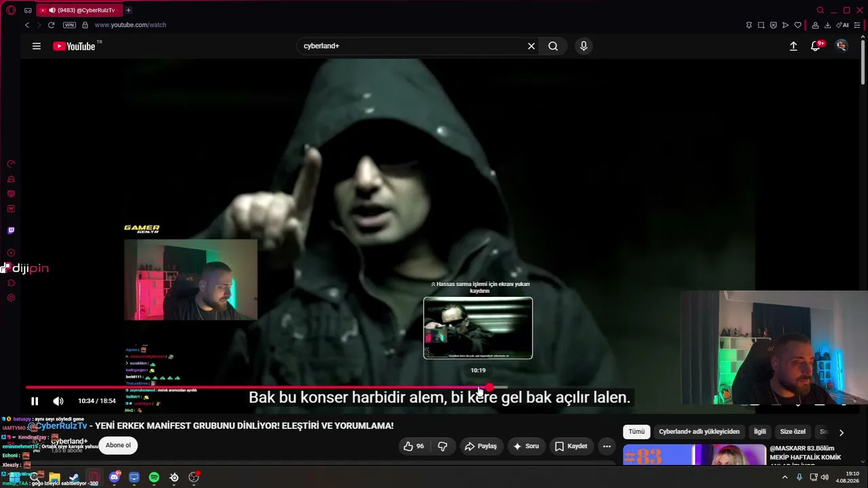The image size is (868, 488).
Task: Select 'Cyberland+ adlı yükleyiciden' chip
Action: [x=699, y=432]
